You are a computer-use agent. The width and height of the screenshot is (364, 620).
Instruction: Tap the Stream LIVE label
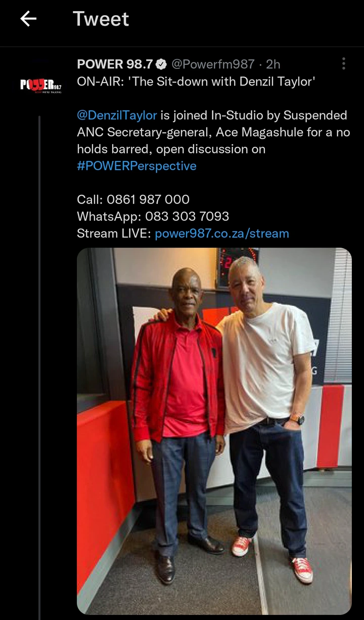click(114, 233)
